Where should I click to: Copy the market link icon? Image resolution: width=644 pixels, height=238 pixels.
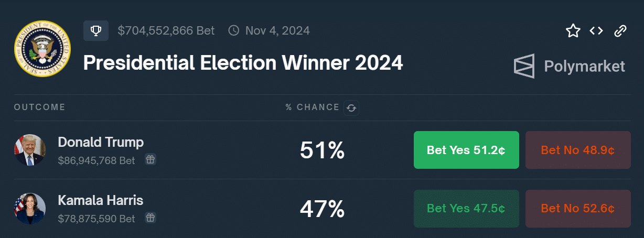pyautogui.click(x=620, y=31)
